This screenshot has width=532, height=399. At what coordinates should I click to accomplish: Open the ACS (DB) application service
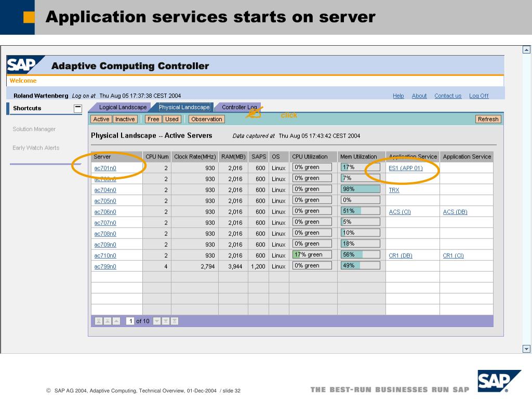click(455, 212)
